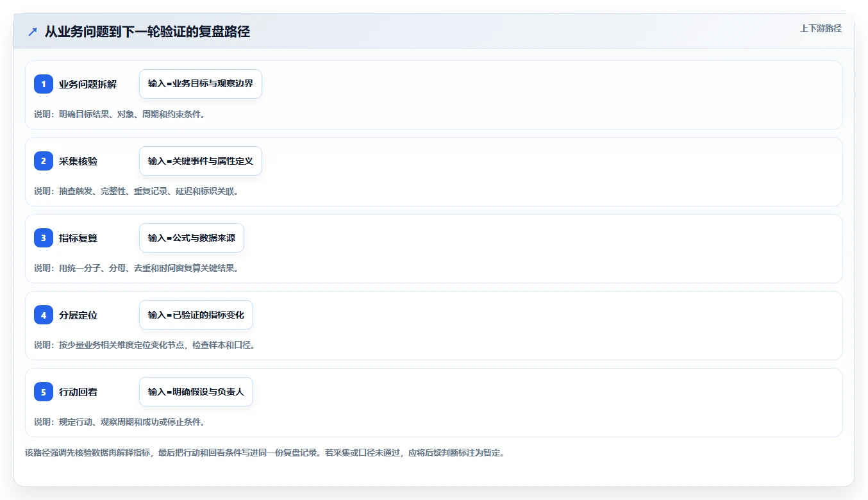Select step number badge 3
The width and height of the screenshot is (868, 500).
pos(44,238)
